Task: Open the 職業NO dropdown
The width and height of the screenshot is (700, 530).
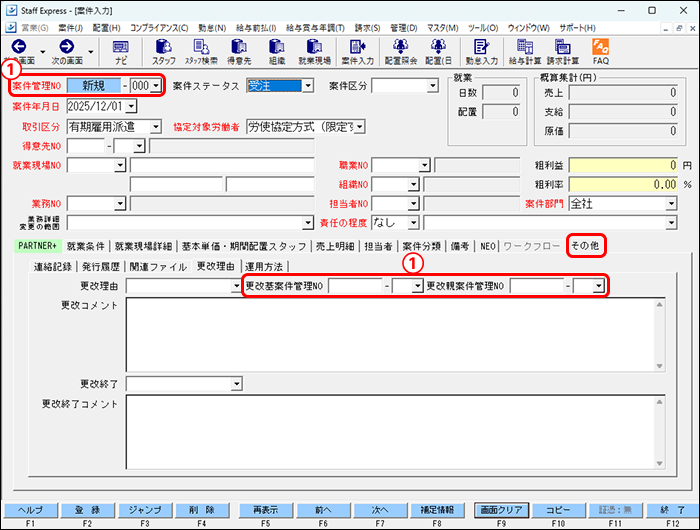Action: pos(424,165)
